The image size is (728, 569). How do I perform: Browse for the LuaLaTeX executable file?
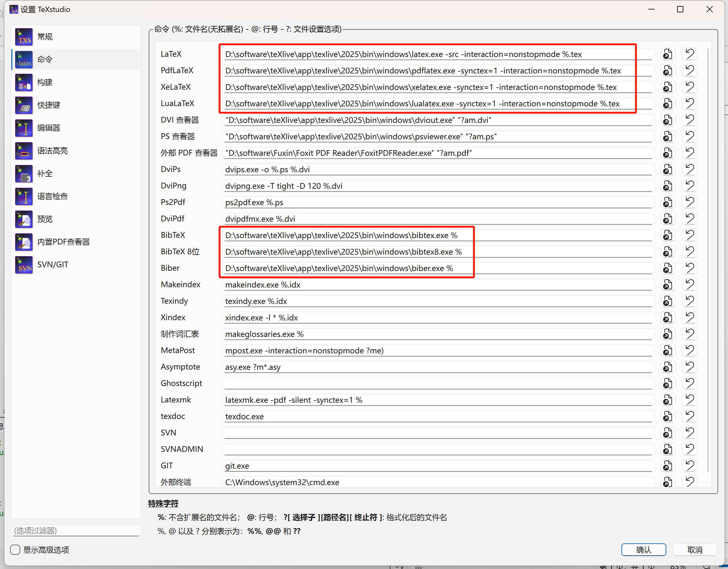668,104
